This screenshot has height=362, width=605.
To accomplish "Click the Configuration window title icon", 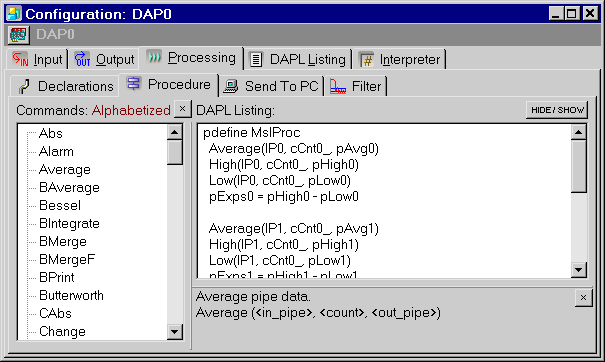I will 14,14.
